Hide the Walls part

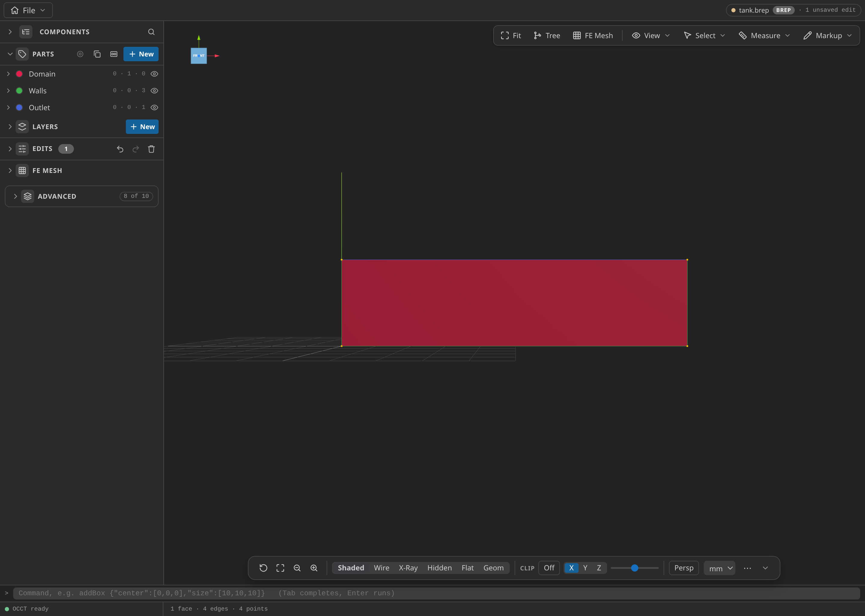(x=154, y=91)
